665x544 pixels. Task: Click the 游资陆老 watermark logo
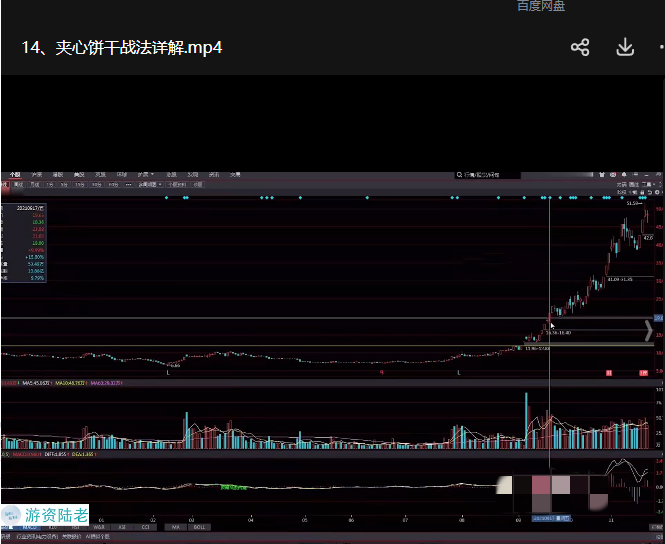[x=46, y=515]
